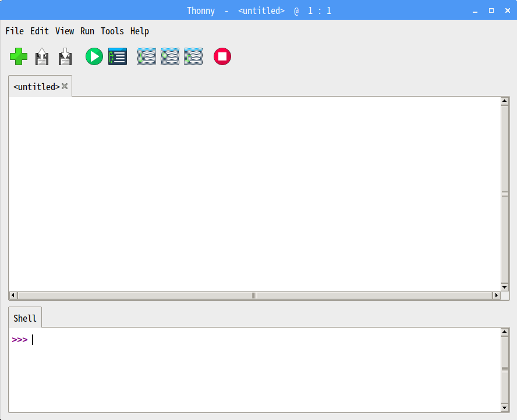Select the Shell tab
Viewport: 517px width, 420px height.
(25, 318)
